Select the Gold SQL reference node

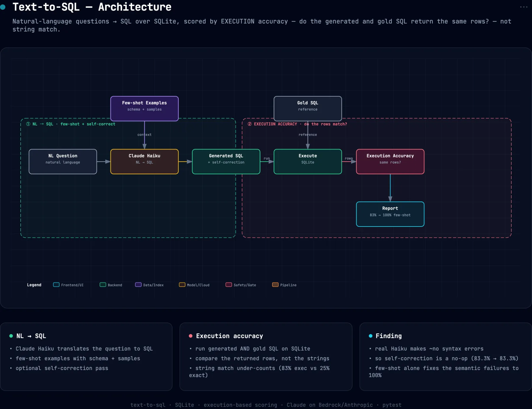[308, 108]
